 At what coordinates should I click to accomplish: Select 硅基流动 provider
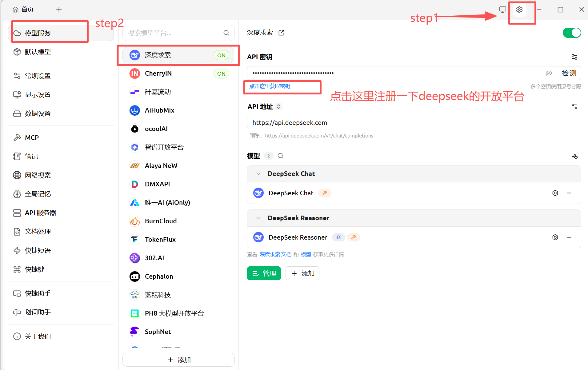[x=178, y=92]
